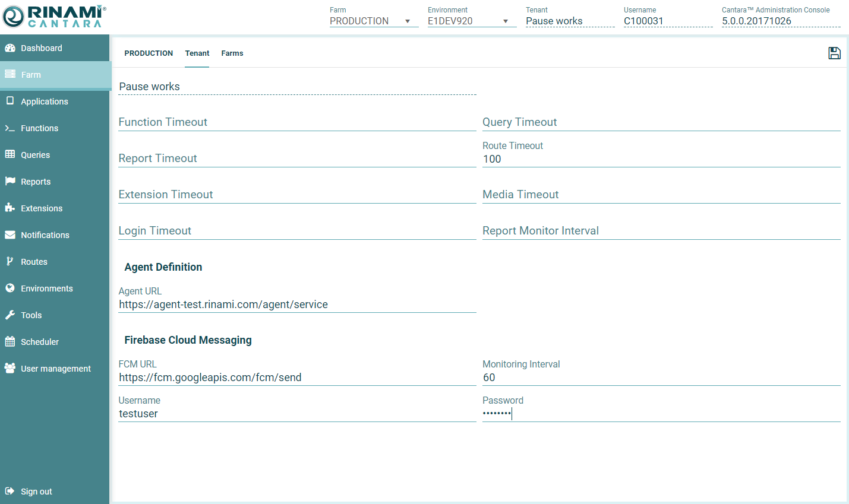Click the Extensions puzzle piece icon
This screenshot has width=849, height=504.
(x=10, y=208)
